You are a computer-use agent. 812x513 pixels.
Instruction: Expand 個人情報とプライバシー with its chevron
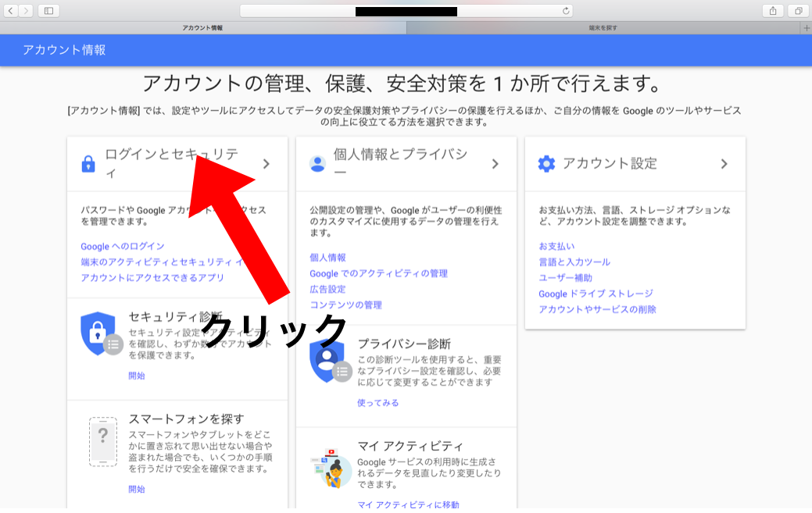(x=495, y=164)
